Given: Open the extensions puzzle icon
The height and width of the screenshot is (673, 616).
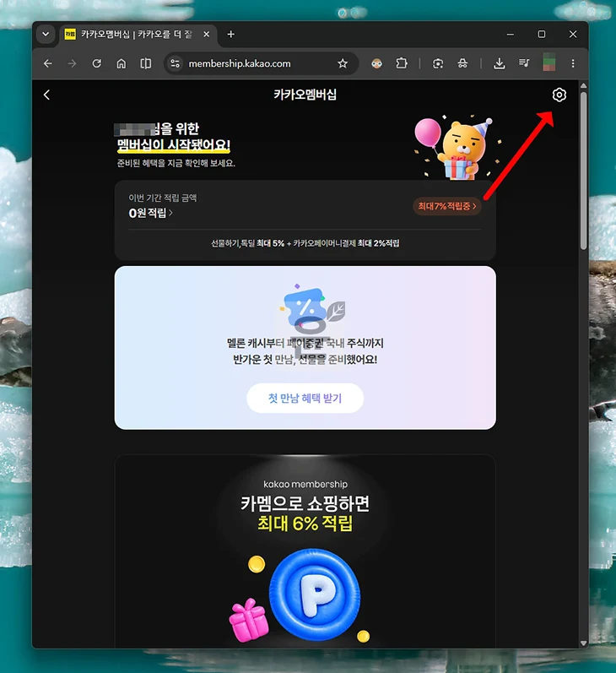Looking at the screenshot, I should point(402,63).
